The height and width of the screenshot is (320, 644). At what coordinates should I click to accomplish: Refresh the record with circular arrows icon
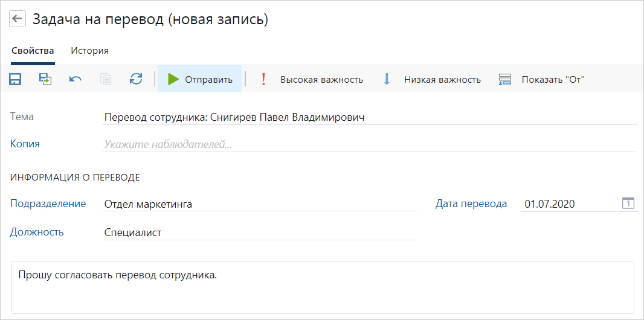coord(136,78)
